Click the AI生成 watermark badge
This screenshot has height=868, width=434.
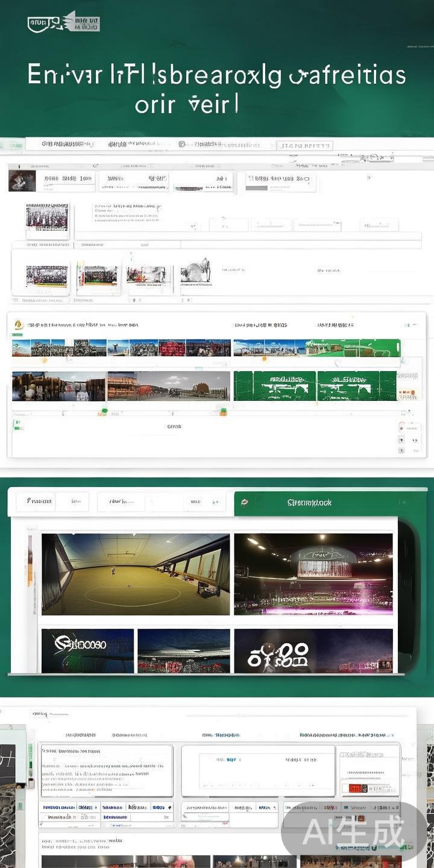pos(353,832)
